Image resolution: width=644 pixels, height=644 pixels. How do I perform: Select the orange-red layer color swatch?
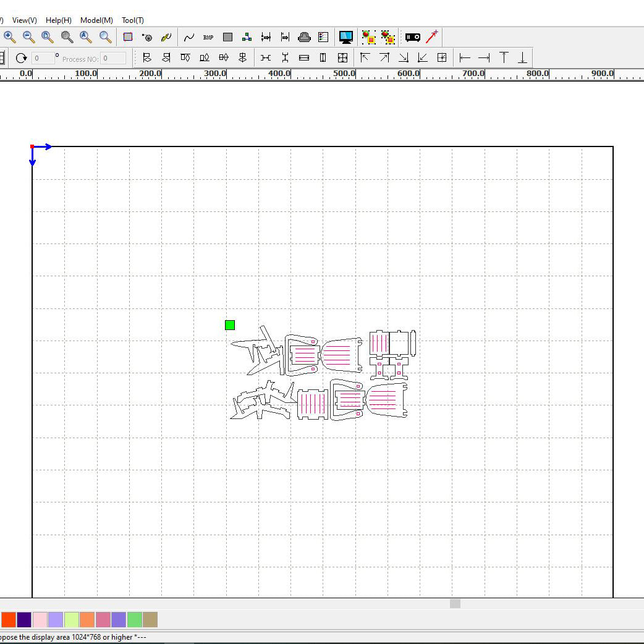pos(9,619)
